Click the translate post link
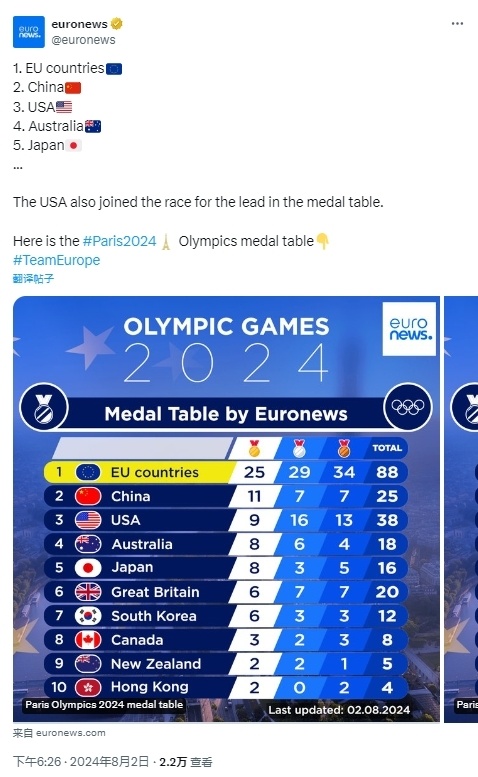 (33, 278)
